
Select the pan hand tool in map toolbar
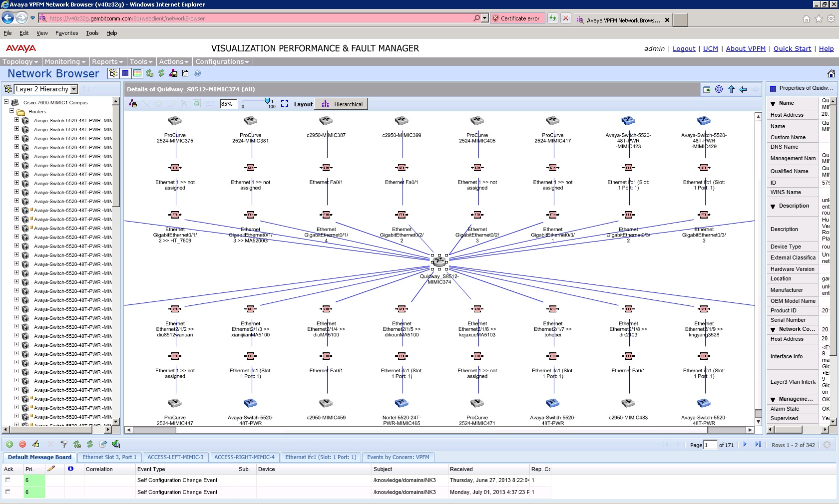(133, 104)
